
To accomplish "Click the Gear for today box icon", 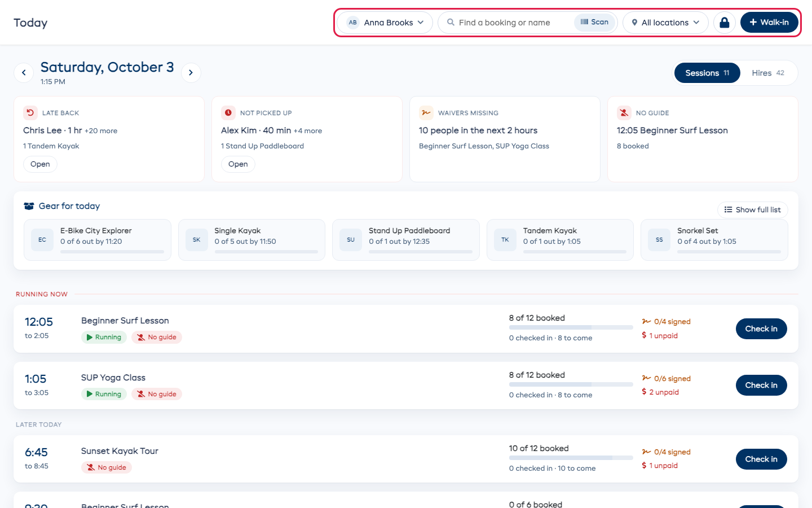I will pyautogui.click(x=29, y=206).
